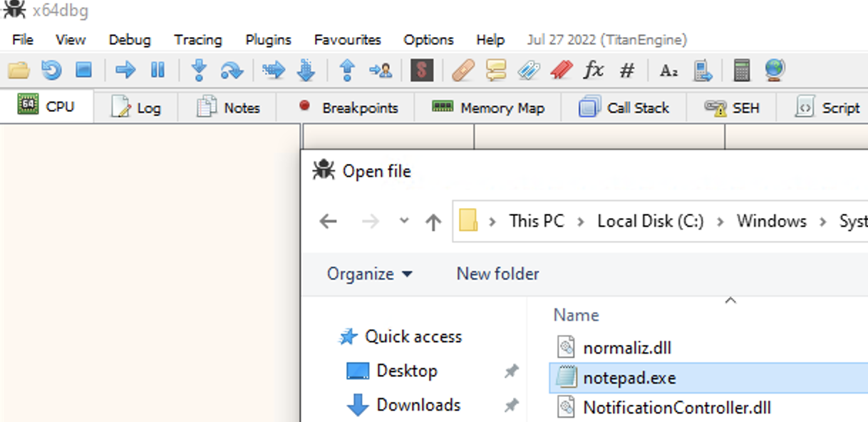Click the Functions fx toolbar icon
The width and height of the screenshot is (868, 422).
(x=593, y=70)
